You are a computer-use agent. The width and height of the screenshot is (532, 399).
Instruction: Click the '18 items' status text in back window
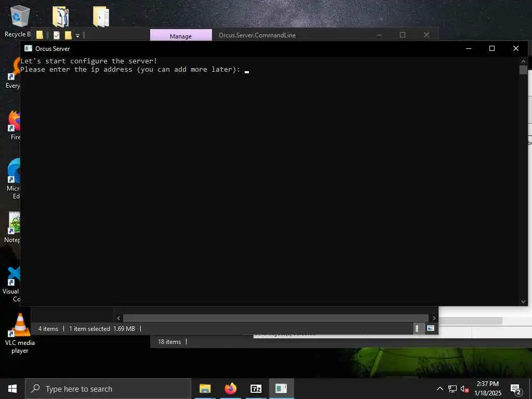(169, 342)
